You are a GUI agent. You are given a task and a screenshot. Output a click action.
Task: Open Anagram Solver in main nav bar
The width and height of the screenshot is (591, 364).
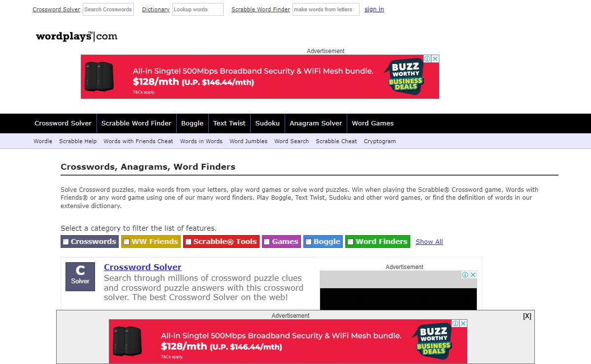point(316,123)
